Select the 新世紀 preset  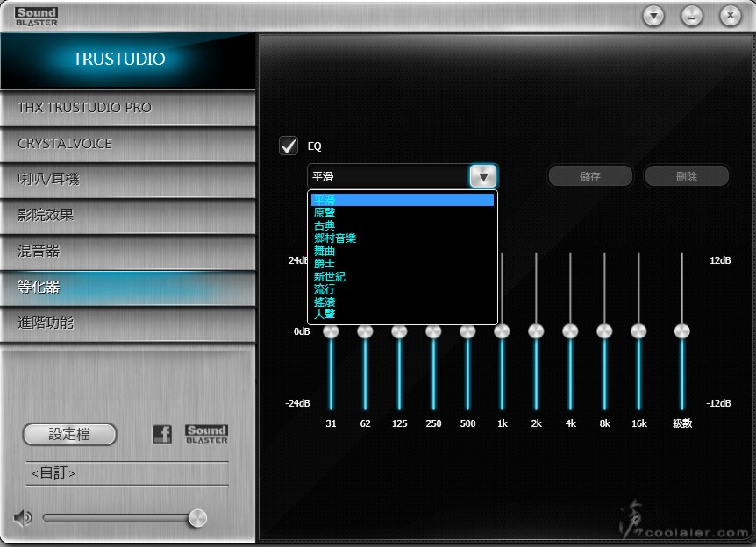point(403,276)
